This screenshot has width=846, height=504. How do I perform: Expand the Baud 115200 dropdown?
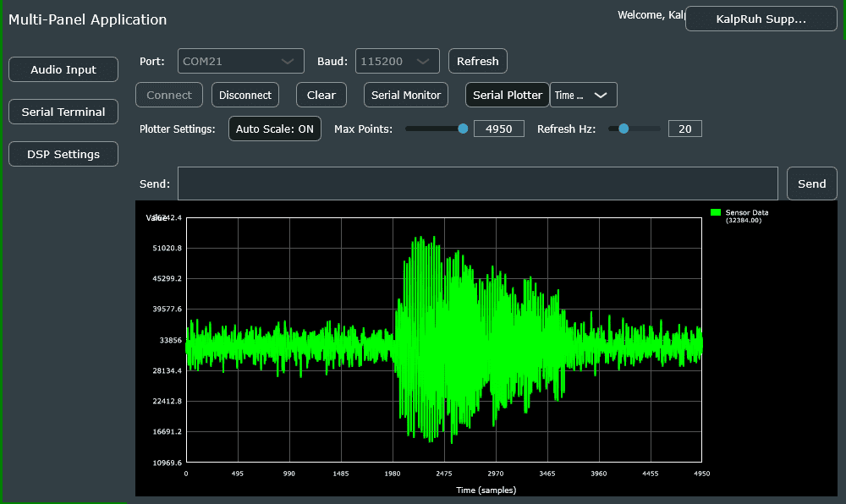[x=397, y=61]
